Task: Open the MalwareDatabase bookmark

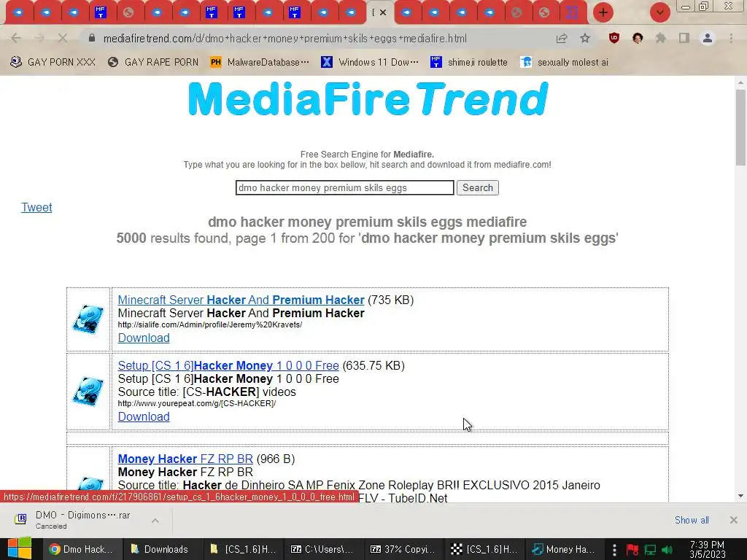Action: coord(260,63)
